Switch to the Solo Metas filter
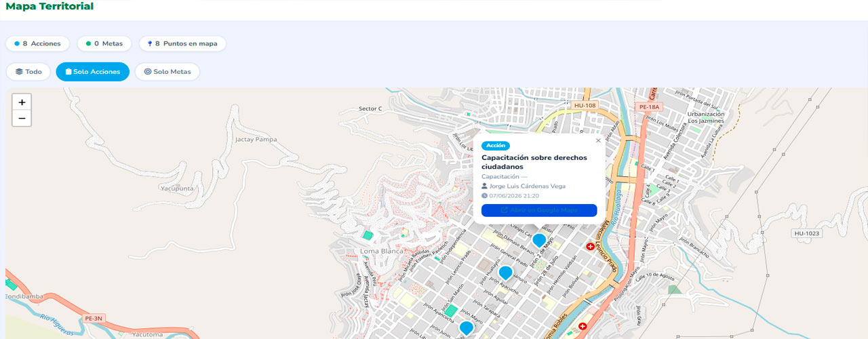 click(x=167, y=72)
